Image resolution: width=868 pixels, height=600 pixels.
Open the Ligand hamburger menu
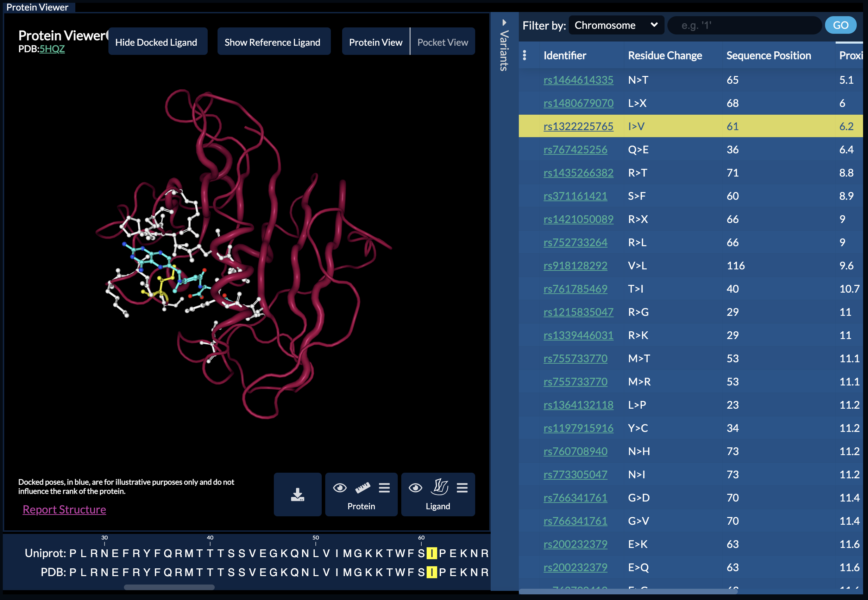point(462,488)
